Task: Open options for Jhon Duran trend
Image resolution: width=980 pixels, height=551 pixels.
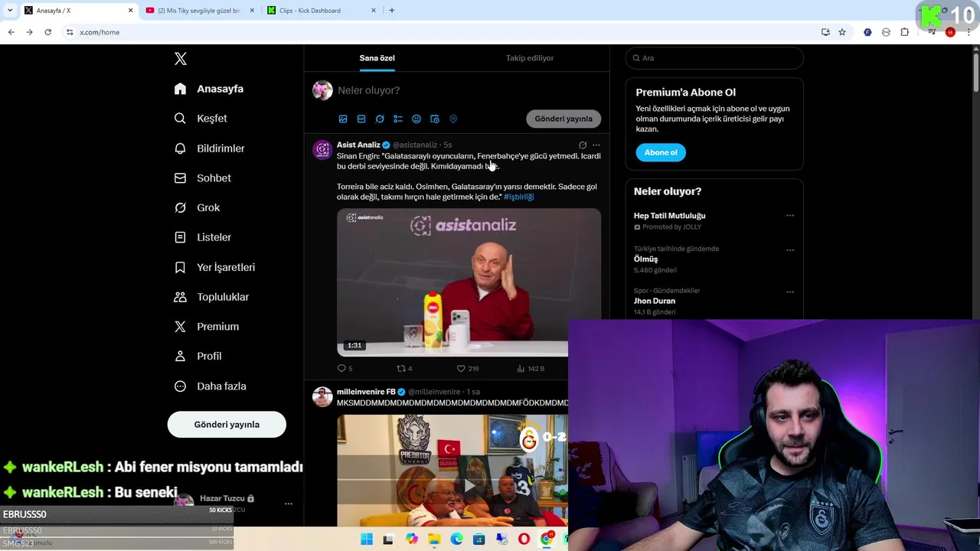Action: [790, 292]
